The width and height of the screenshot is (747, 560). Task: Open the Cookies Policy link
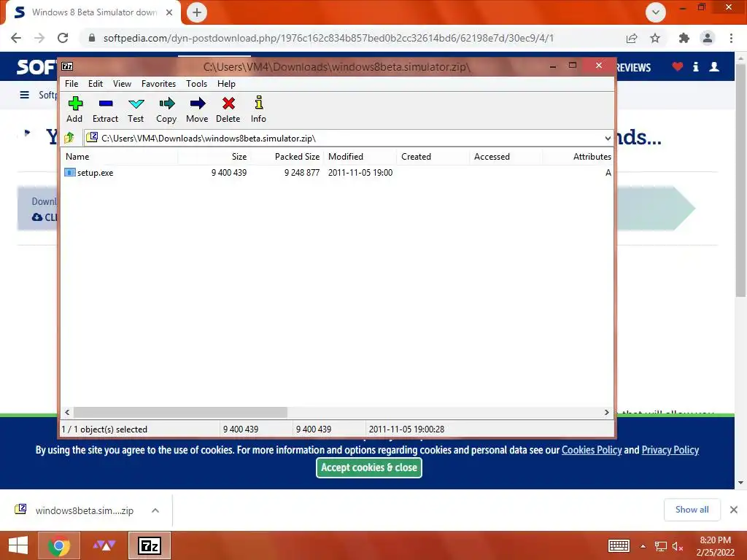(592, 450)
